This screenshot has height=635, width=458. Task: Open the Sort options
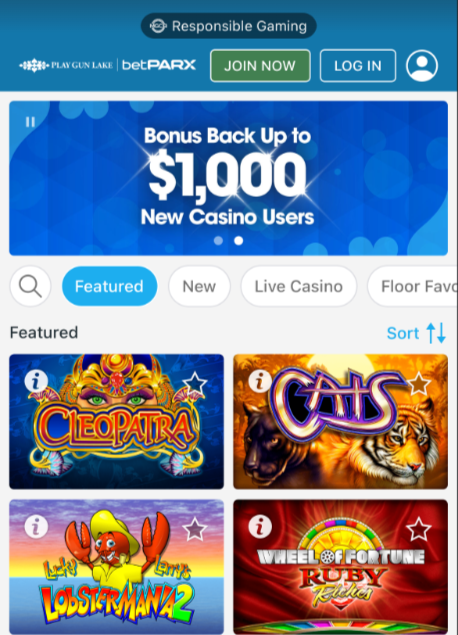(x=416, y=333)
